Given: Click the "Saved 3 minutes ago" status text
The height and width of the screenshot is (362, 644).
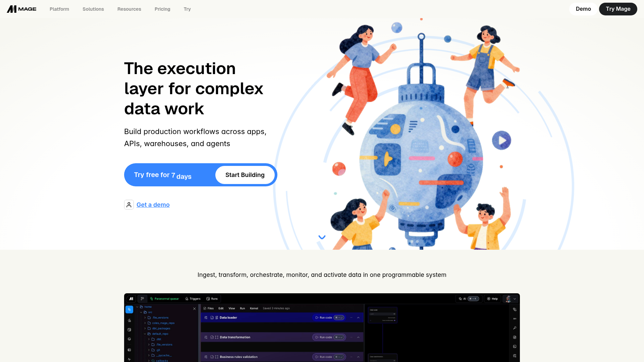Looking at the screenshot, I should coord(276,308).
